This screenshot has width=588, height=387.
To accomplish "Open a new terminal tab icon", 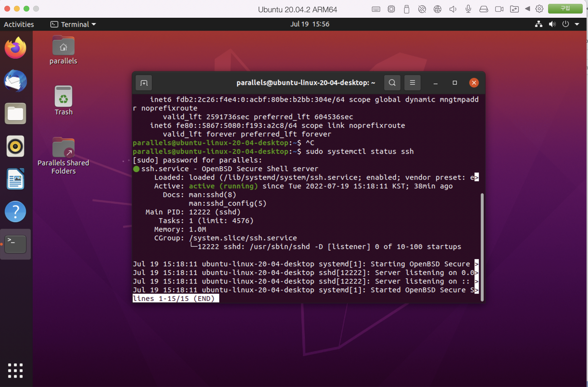I will [x=144, y=83].
